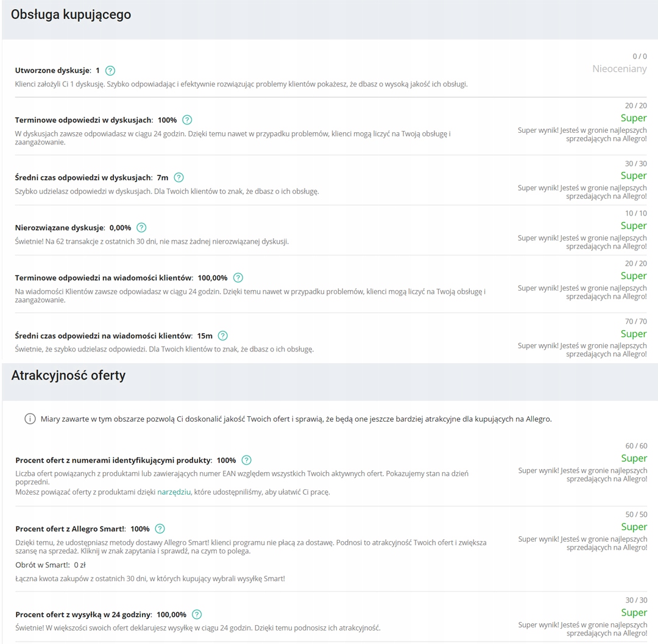Show help for Średni czas odpowiedzi na wiadomości klientów
The height and width of the screenshot is (644, 658).
(x=223, y=336)
